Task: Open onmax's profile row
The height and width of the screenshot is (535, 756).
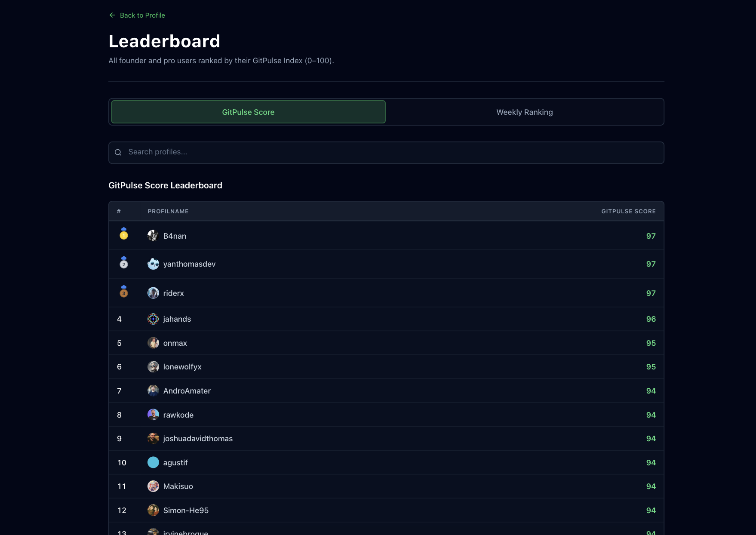Action: (x=175, y=343)
